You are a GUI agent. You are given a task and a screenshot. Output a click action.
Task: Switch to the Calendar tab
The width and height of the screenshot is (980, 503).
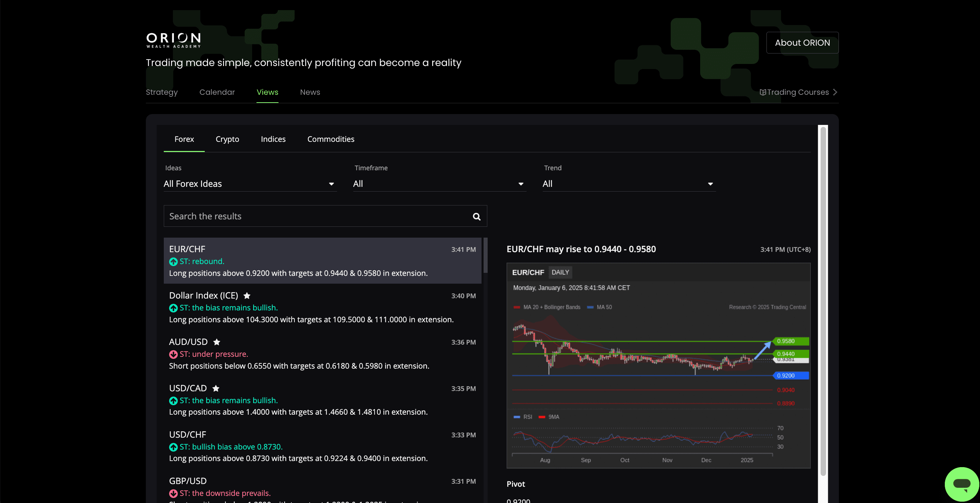(x=217, y=92)
